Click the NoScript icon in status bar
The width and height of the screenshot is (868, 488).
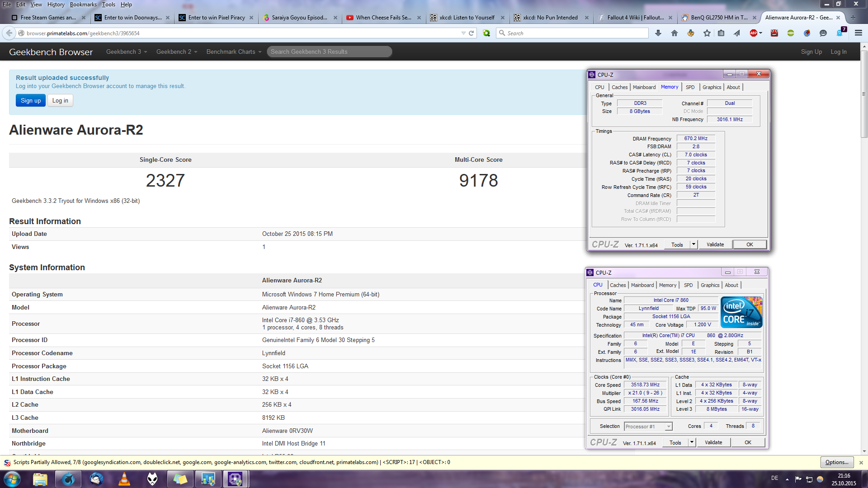(x=7, y=462)
